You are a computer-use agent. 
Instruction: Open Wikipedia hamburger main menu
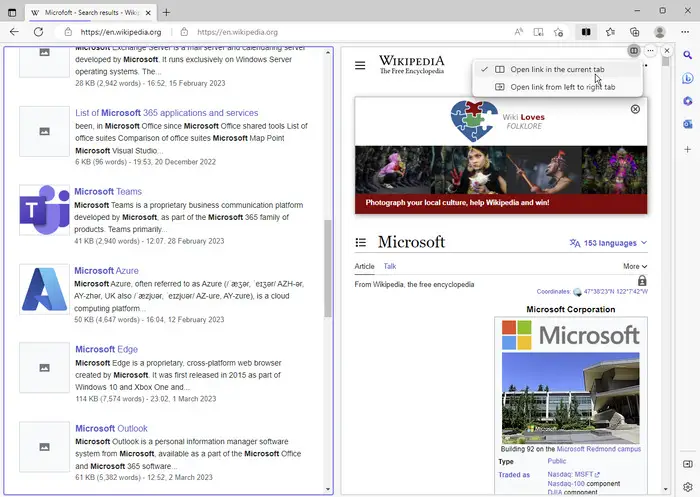point(360,66)
